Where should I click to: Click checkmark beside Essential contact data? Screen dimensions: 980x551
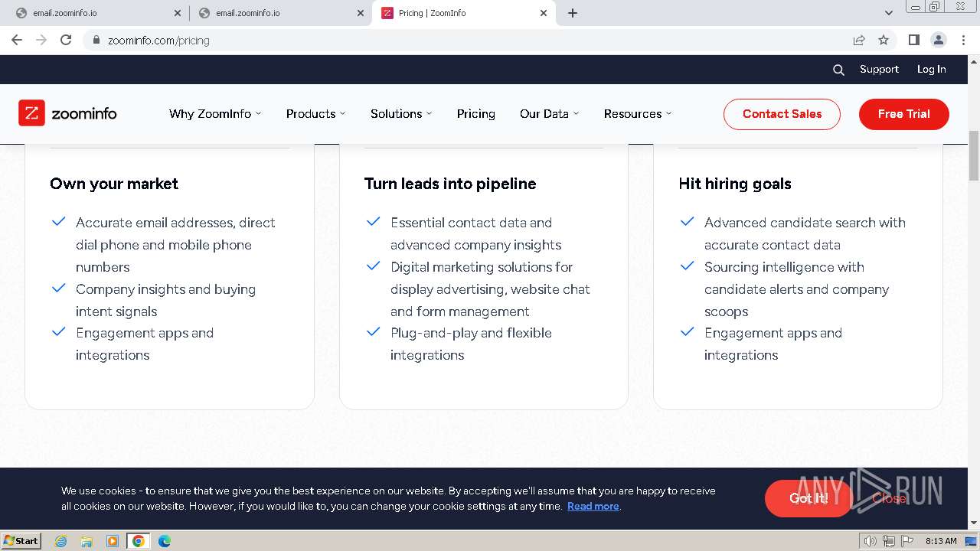[x=373, y=222]
